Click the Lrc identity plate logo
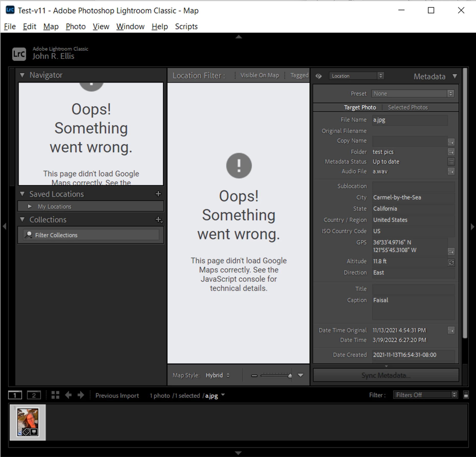The width and height of the screenshot is (476, 457). [x=19, y=54]
